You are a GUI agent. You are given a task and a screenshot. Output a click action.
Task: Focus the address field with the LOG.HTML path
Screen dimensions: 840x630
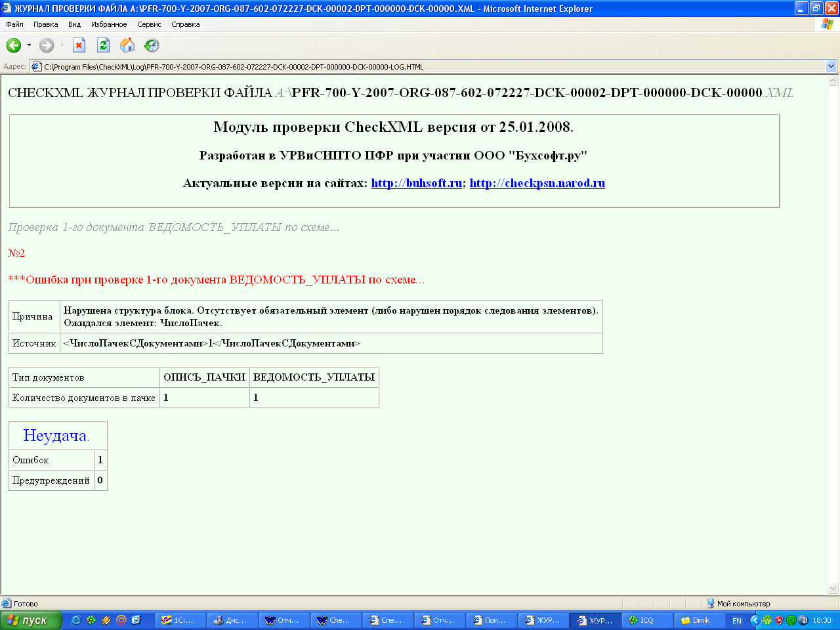click(428, 66)
